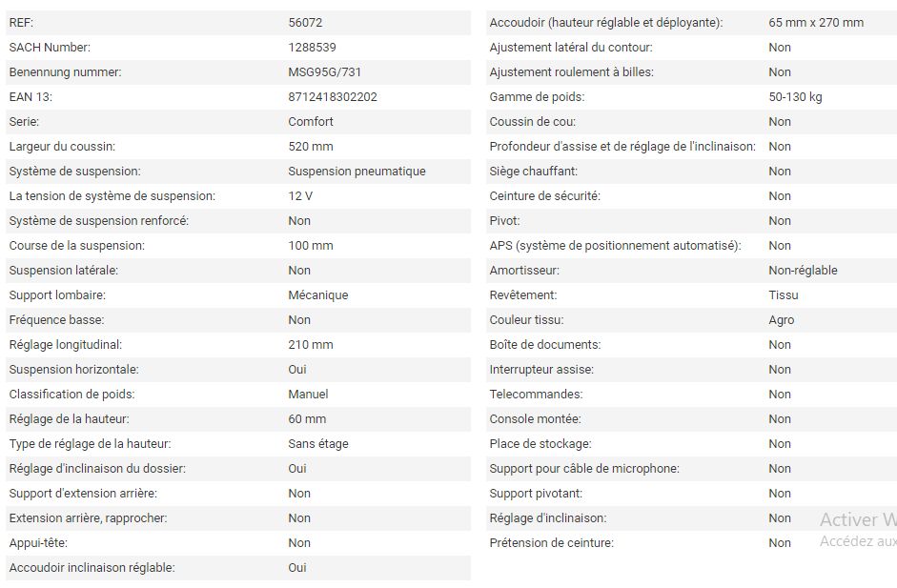Click the REF value 56072
897x588 pixels.
coord(306,22)
